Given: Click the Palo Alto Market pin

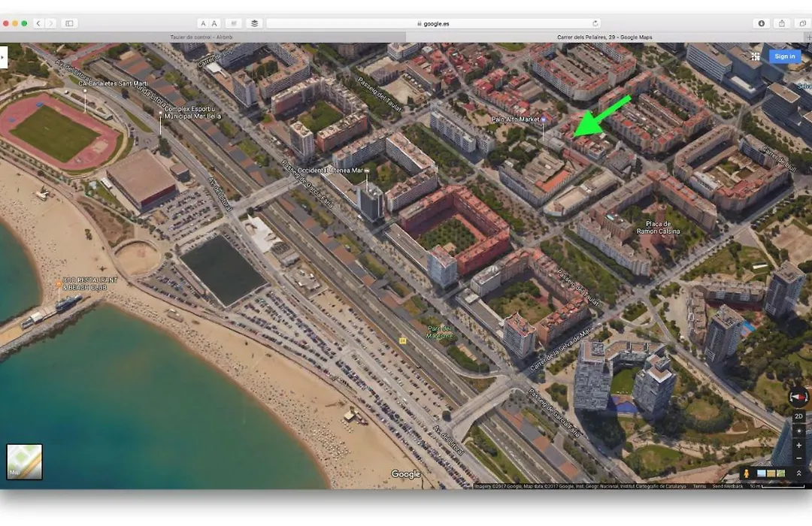Looking at the screenshot, I should pos(544,119).
